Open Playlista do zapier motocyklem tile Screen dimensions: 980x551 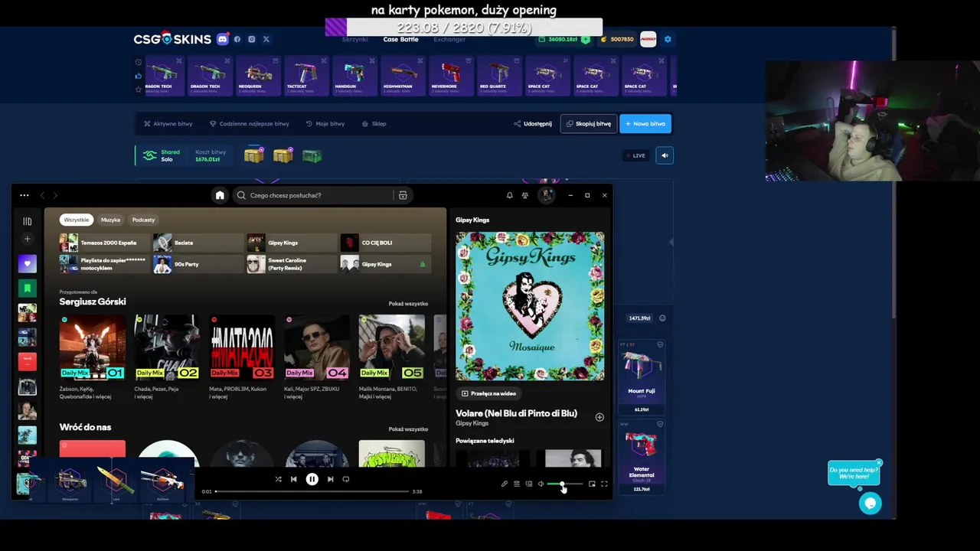[x=105, y=264]
